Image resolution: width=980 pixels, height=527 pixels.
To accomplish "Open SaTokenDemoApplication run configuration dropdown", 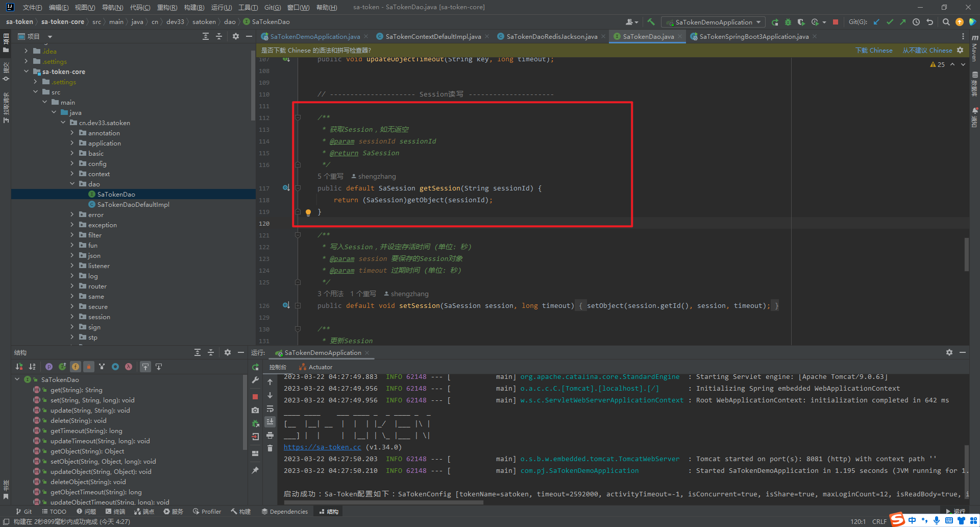I will tap(714, 22).
